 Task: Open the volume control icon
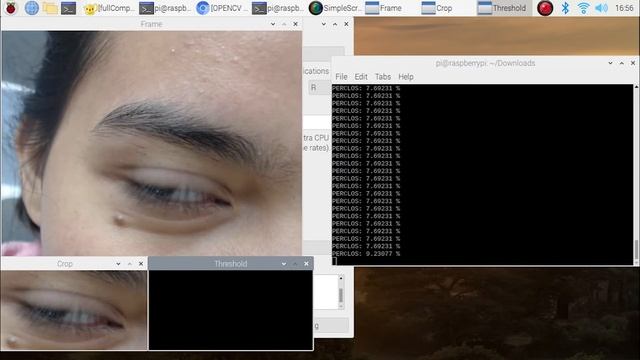[601, 8]
